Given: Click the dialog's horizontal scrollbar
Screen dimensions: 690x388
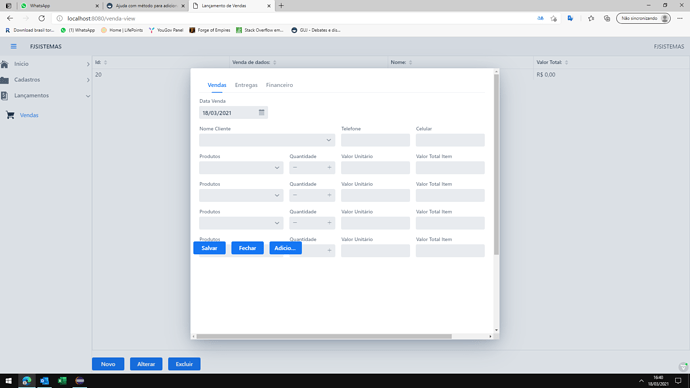Looking at the screenshot, I should pos(324,337).
